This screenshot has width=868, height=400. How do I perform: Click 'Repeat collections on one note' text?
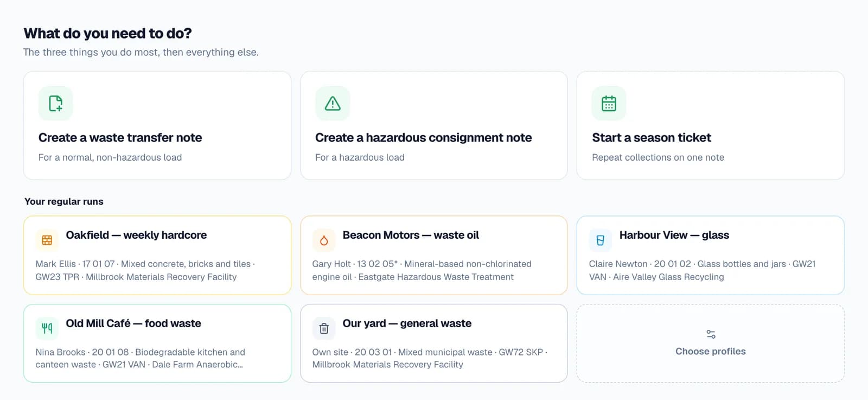point(658,157)
